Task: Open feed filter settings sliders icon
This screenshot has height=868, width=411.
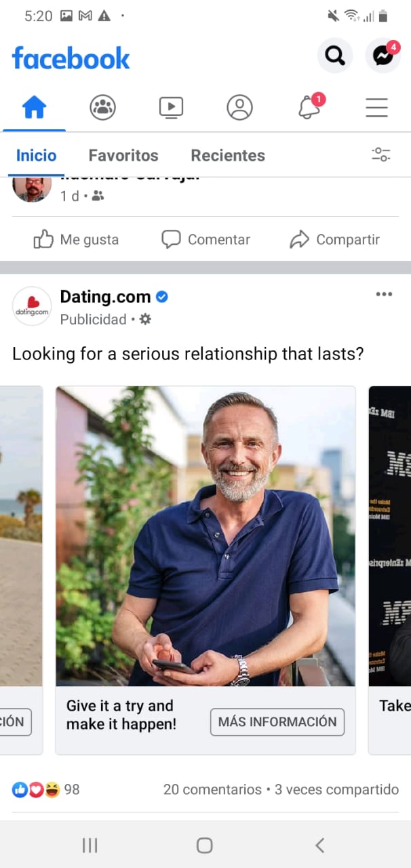Action: [x=380, y=155]
